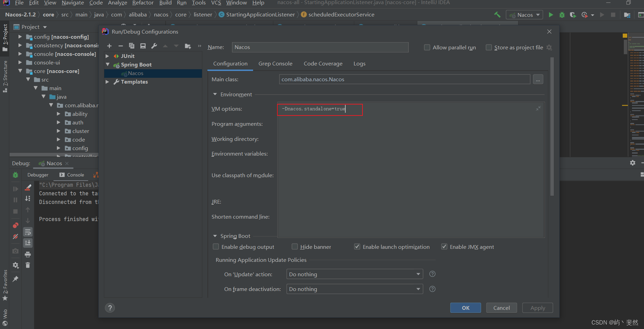This screenshot has height=329, width=644.
Task: Collapse Spring Boot configuration node
Action: (x=108, y=64)
